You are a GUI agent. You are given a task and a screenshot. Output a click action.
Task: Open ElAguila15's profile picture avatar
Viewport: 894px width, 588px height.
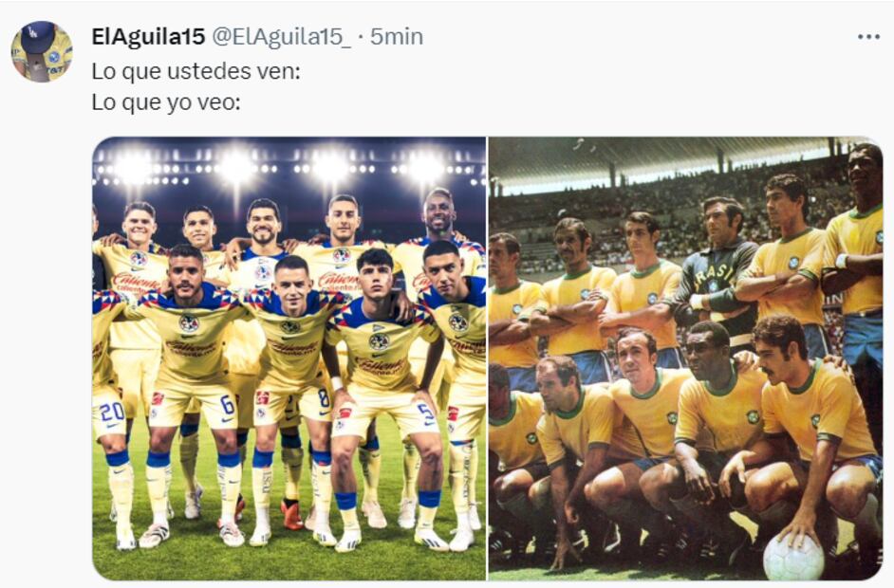[x=42, y=52]
